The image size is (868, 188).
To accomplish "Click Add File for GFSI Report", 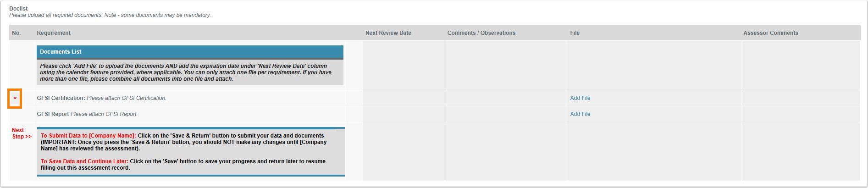I will pos(580,114).
